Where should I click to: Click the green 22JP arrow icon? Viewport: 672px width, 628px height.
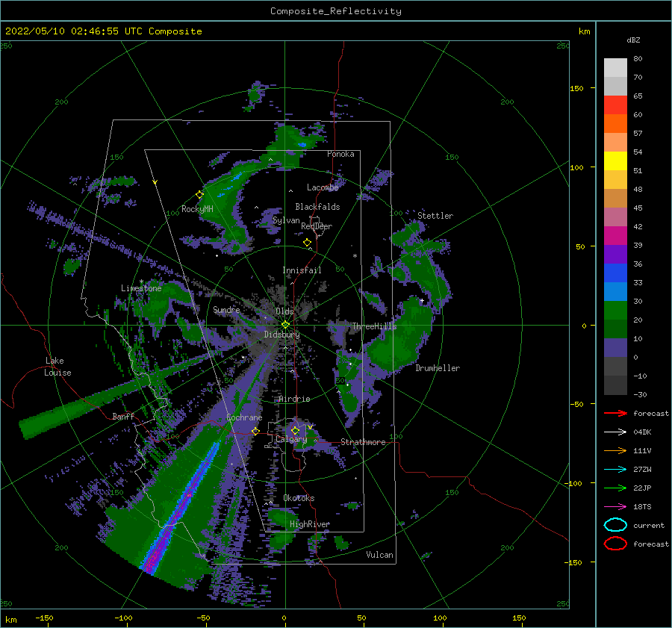[615, 488]
